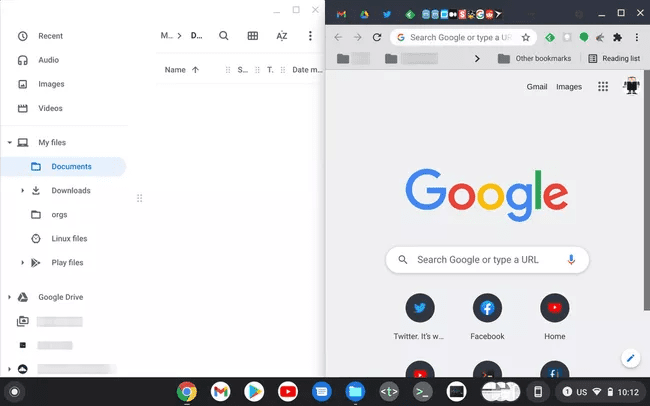This screenshot has height=406, width=650.
Task: Click the green Feedly extension icon
Action: tap(550, 37)
